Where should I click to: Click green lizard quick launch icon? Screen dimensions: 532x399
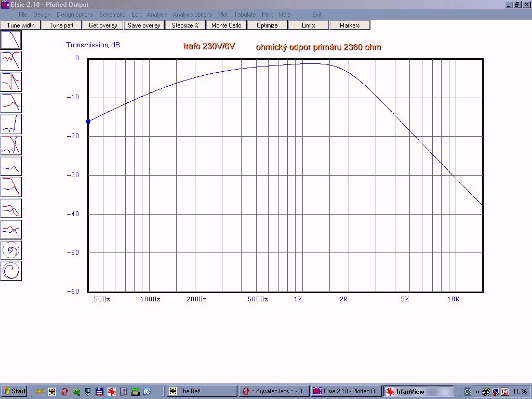(x=76, y=392)
